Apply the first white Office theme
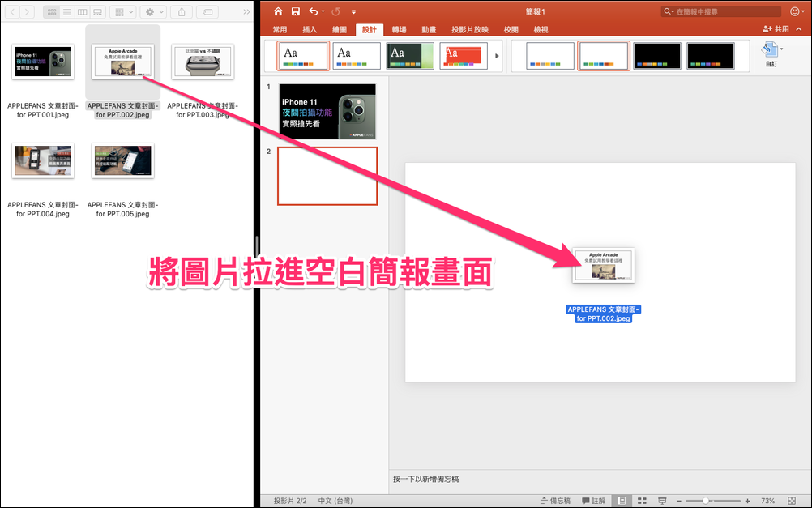This screenshot has width=812, height=508. [303, 56]
